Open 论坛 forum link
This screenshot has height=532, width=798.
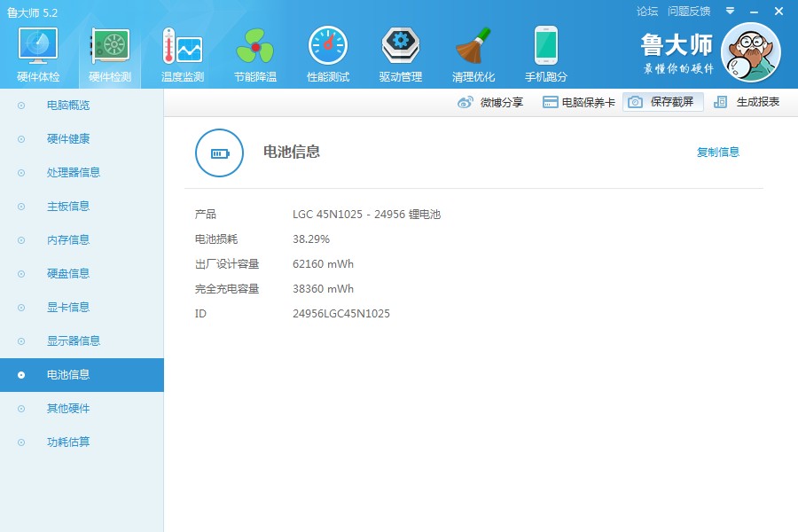pyautogui.click(x=647, y=12)
